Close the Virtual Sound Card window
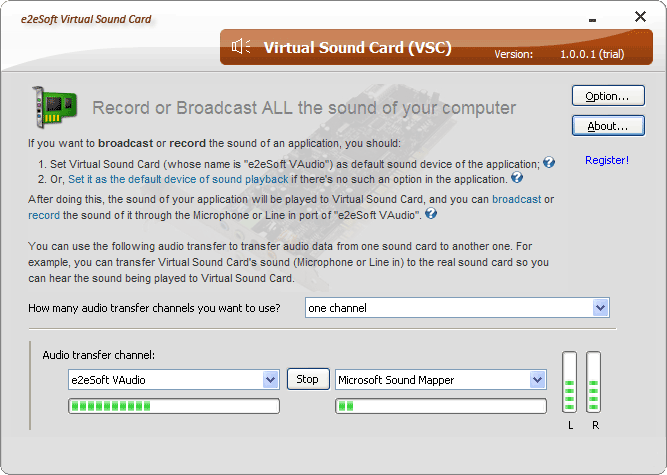This screenshot has width=667, height=475. click(640, 17)
